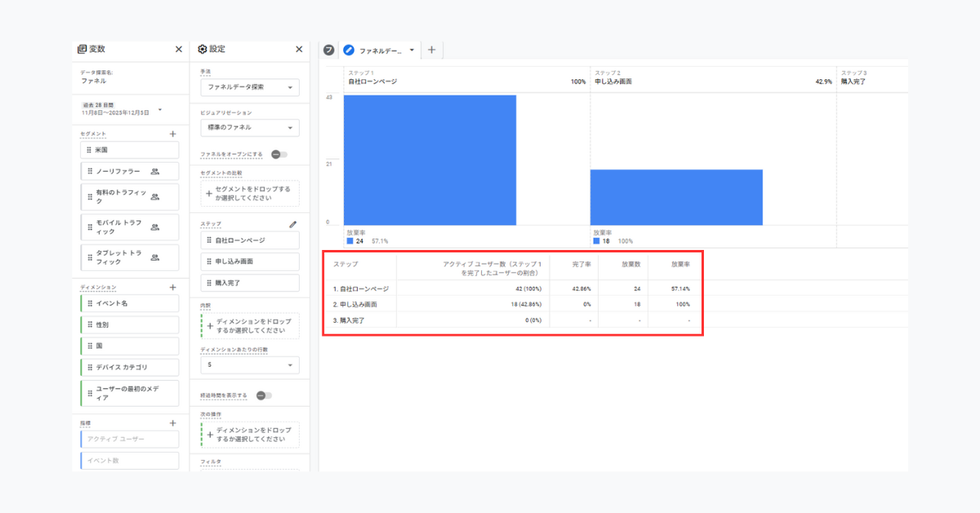The width and height of the screenshot is (980, 513).
Task: Toggle 経過時間を表示する switch
Action: 264,395
